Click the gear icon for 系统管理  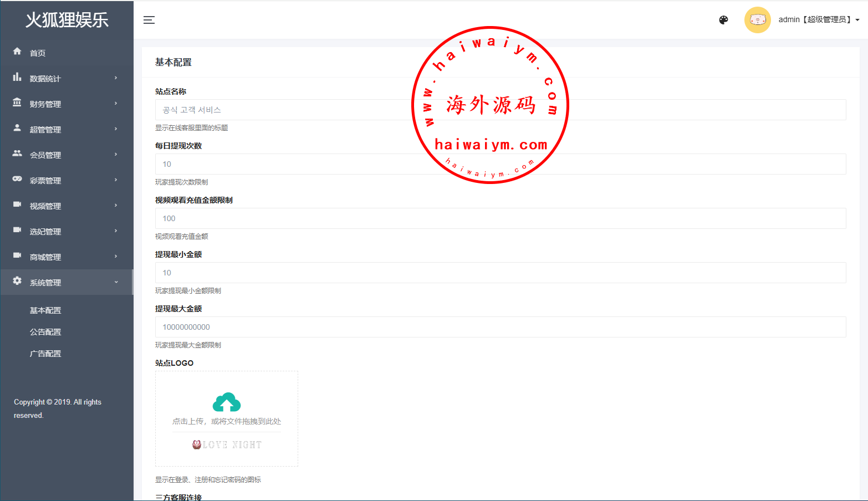coord(17,281)
